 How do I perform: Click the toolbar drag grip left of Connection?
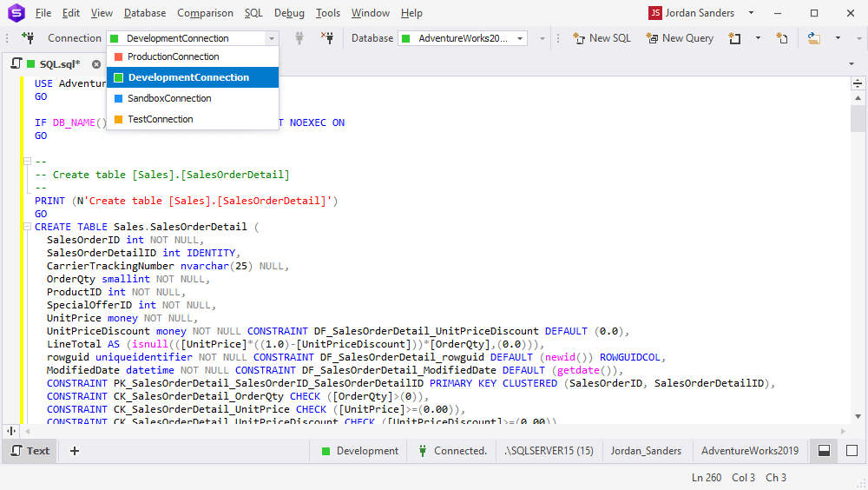7,38
